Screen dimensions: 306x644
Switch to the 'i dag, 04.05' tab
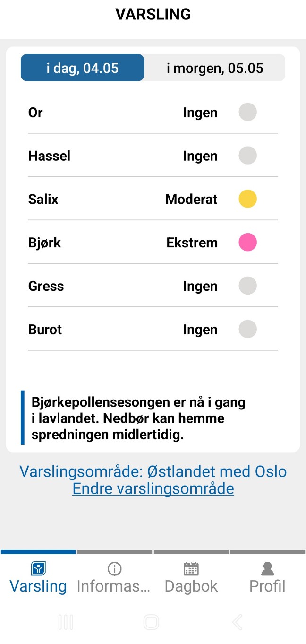[82, 68]
